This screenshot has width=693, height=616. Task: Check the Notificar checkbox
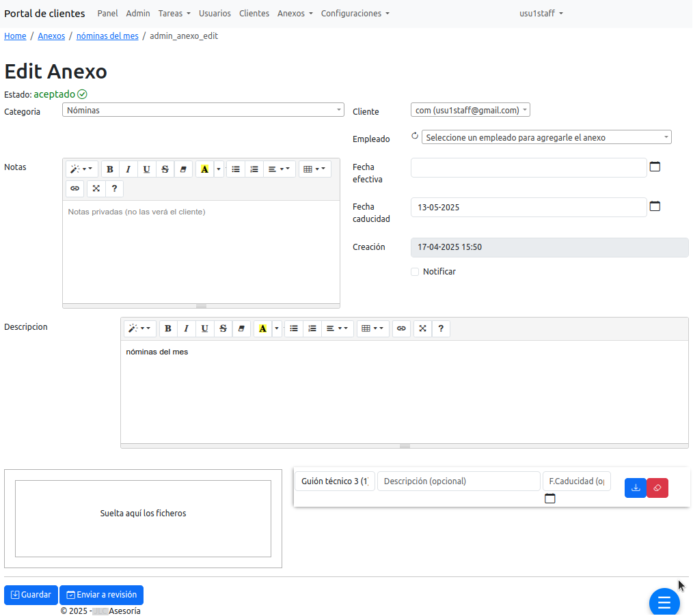(x=415, y=272)
